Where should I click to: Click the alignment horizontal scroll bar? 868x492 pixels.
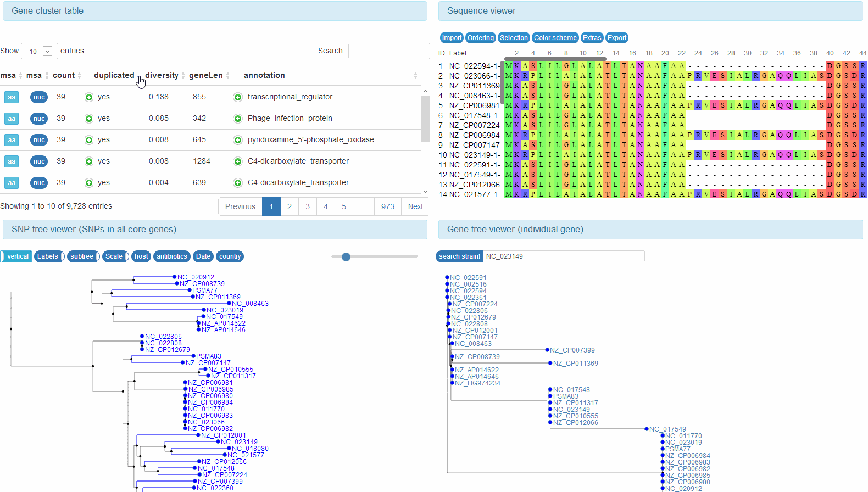(555, 58)
